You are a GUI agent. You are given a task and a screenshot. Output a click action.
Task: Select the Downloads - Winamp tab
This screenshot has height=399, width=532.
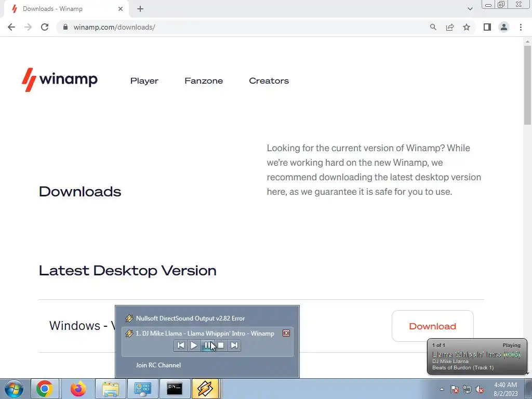(x=66, y=9)
